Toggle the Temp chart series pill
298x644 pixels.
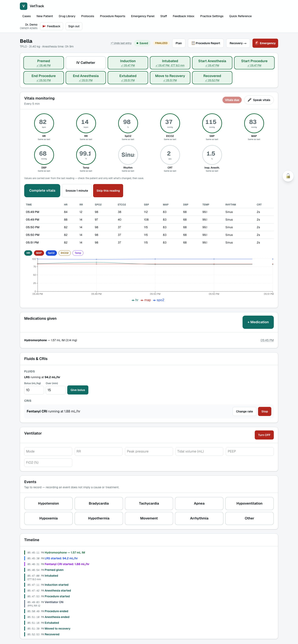78,253
